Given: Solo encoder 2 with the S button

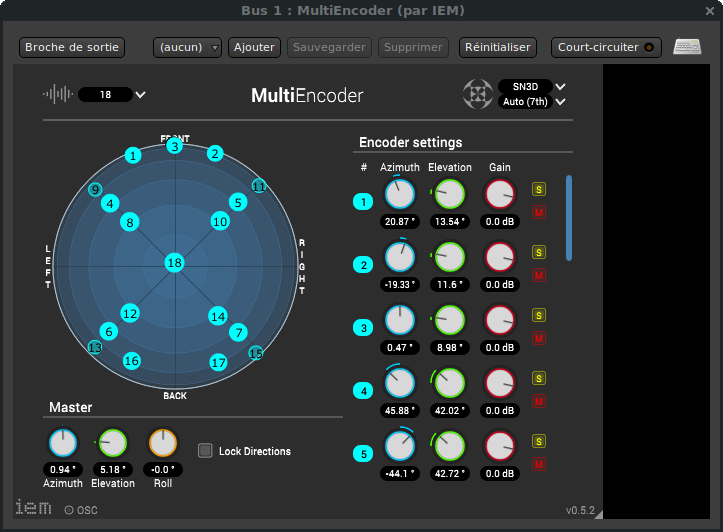Looking at the screenshot, I should point(539,253).
